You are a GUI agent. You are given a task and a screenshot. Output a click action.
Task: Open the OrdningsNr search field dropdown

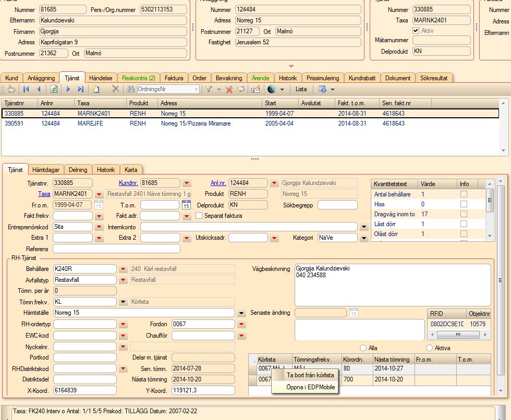(x=196, y=89)
